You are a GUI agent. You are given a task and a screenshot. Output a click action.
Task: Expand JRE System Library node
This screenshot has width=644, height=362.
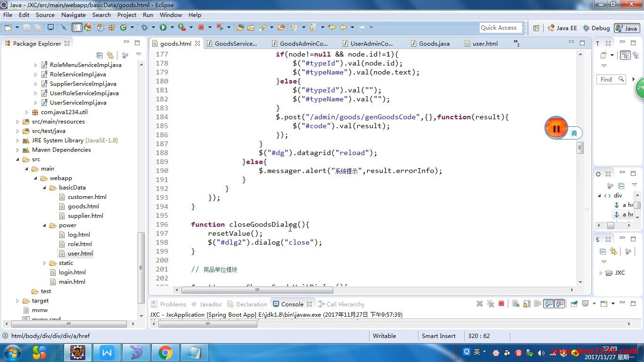tap(18, 140)
